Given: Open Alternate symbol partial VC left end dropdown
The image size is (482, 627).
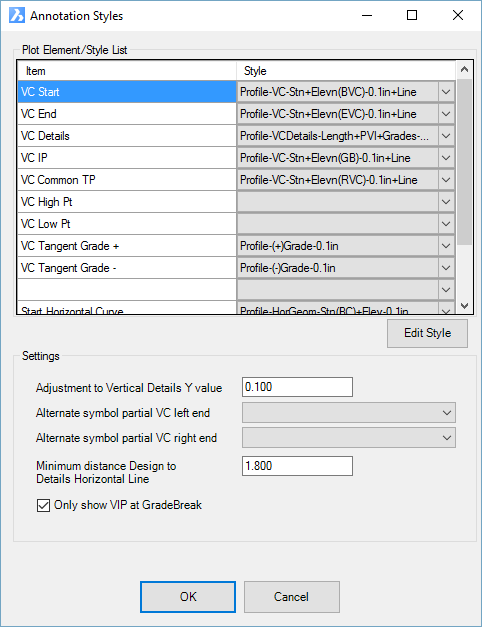Looking at the screenshot, I should point(348,413).
